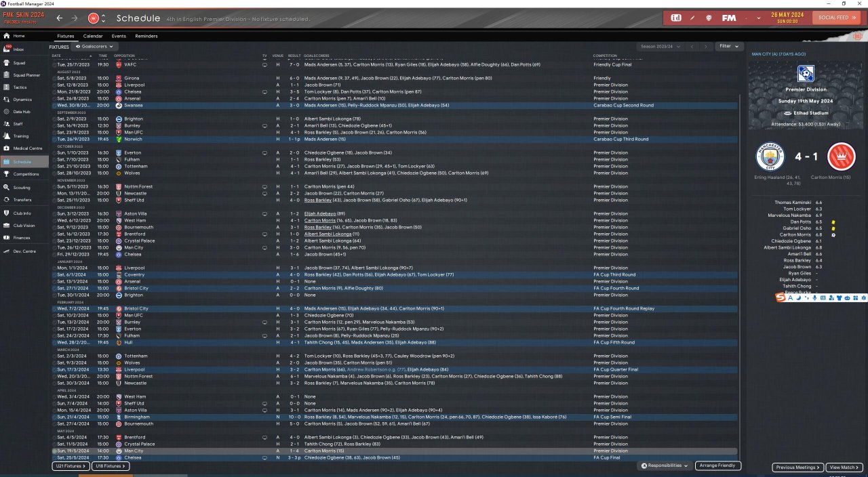Open the Goalscorers view dropdown

(x=94, y=46)
